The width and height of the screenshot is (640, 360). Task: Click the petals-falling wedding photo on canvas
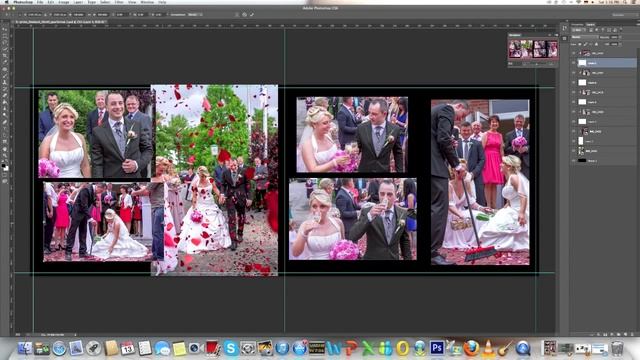(214, 180)
